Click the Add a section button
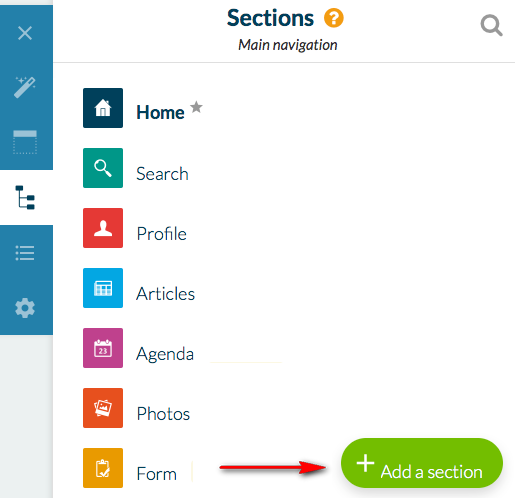This screenshot has height=498, width=515. pyautogui.click(x=422, y=463)
